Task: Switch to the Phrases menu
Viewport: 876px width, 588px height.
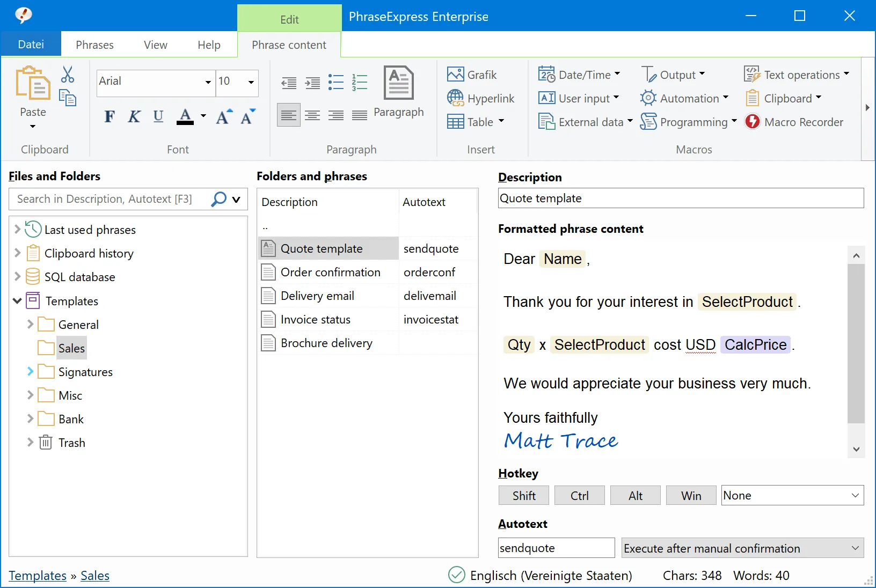Action: (x=94, y=45)
